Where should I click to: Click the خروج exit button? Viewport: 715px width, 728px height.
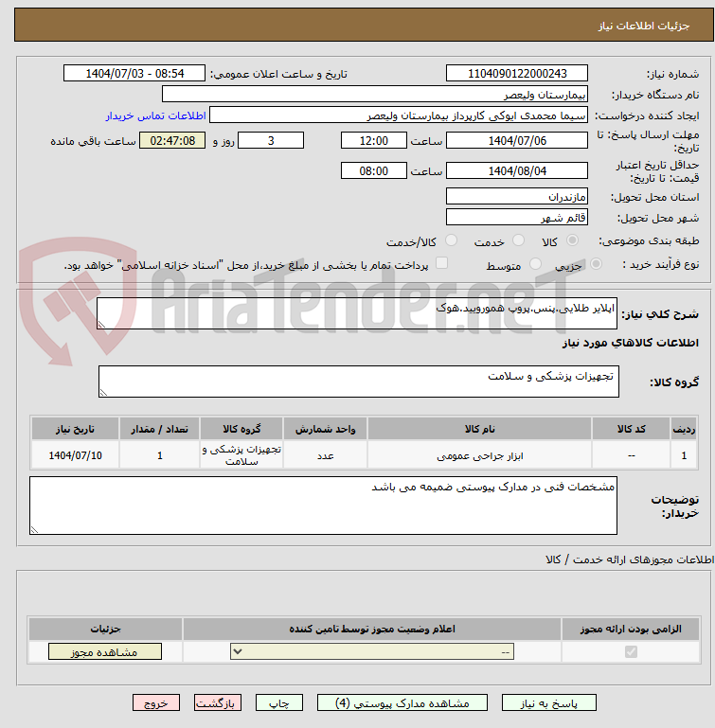[156, 703]
